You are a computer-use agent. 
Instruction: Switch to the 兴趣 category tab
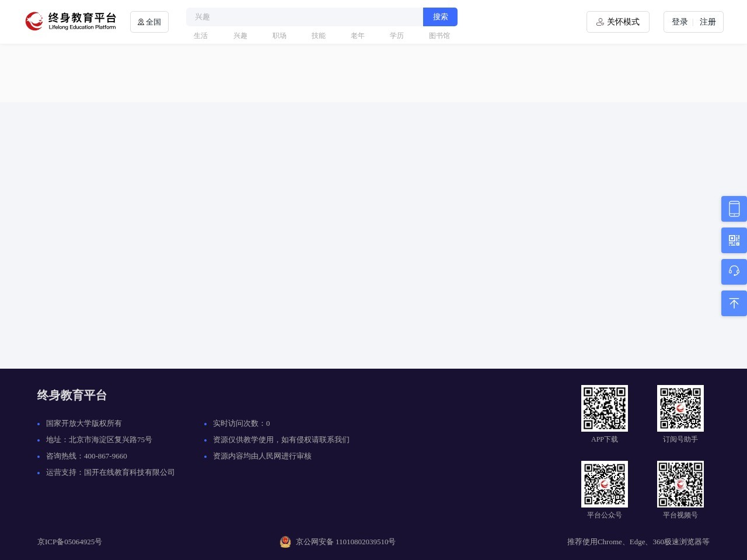pos(240,36)
